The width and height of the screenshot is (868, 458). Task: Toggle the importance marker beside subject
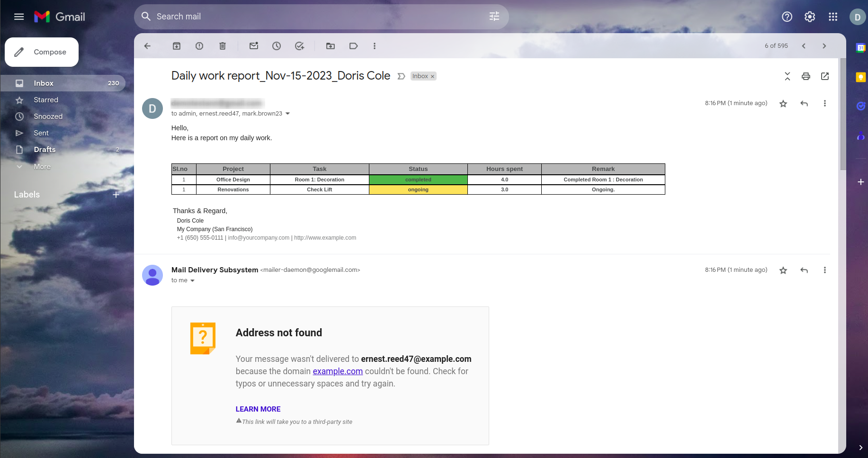point(401,76)
